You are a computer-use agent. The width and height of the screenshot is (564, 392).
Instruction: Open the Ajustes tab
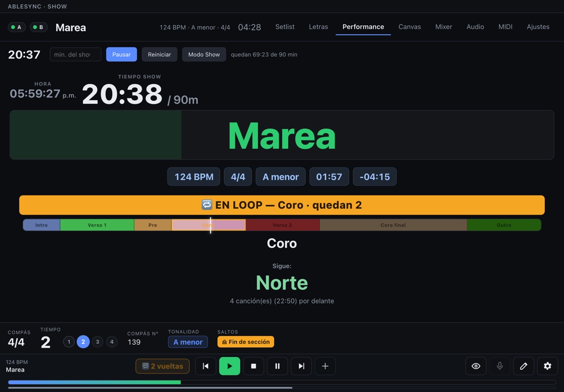[538, 27]
